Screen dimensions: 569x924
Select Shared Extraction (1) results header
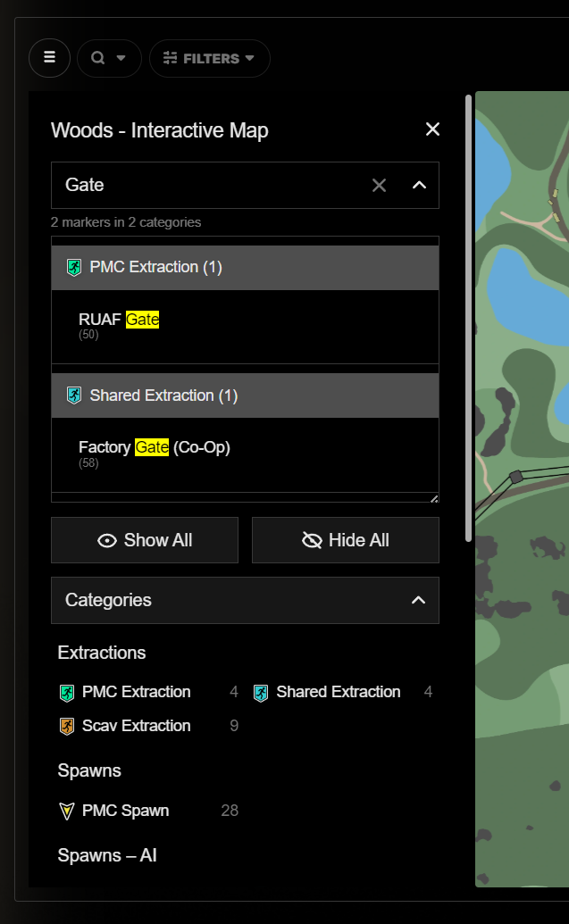pyautogui.click(x=246, y=395)
